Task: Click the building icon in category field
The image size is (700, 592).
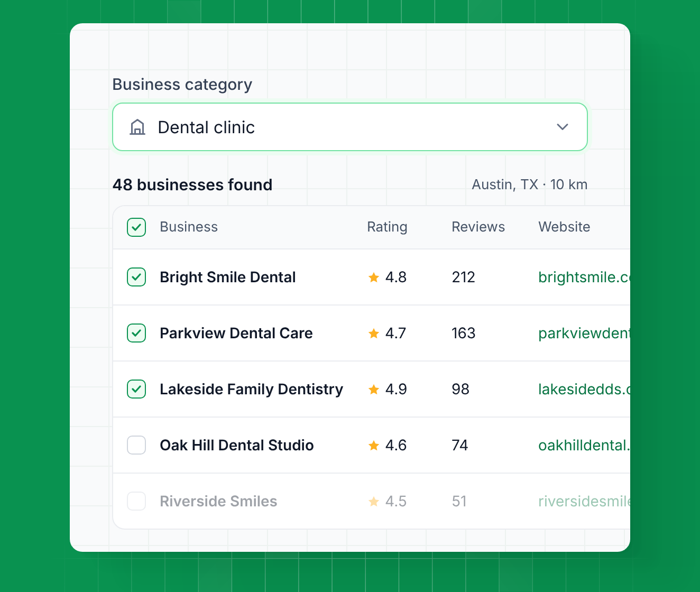Action: point(137,127)
